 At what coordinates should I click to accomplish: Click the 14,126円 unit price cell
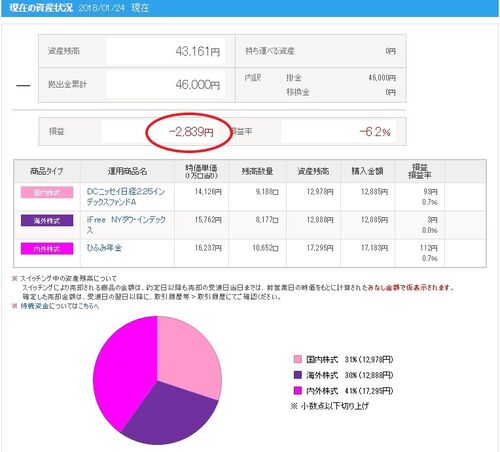pyautogui.click(x=208, y=192)
